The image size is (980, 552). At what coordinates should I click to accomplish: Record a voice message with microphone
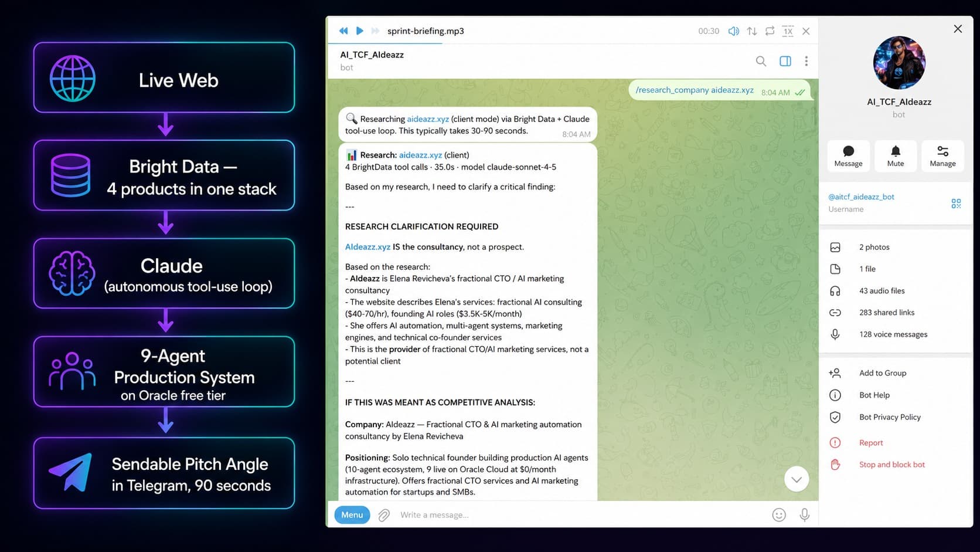805,515
